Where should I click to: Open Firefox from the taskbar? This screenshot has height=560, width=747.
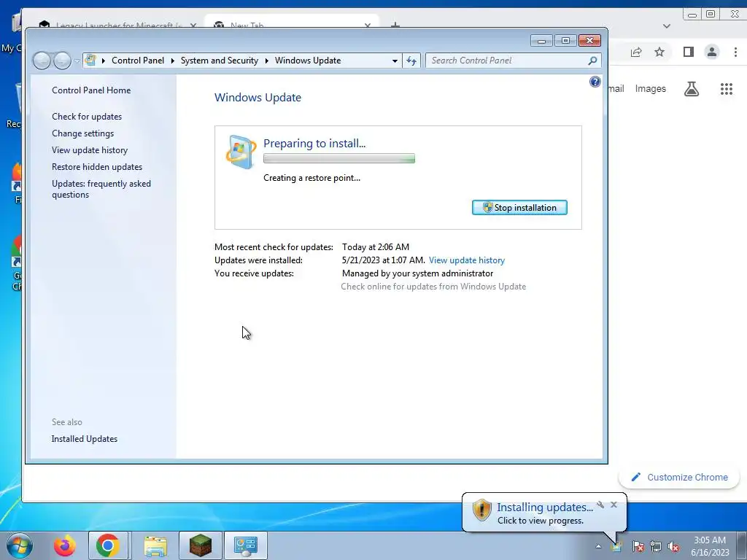pyautogui.click(x=65, y=545)
